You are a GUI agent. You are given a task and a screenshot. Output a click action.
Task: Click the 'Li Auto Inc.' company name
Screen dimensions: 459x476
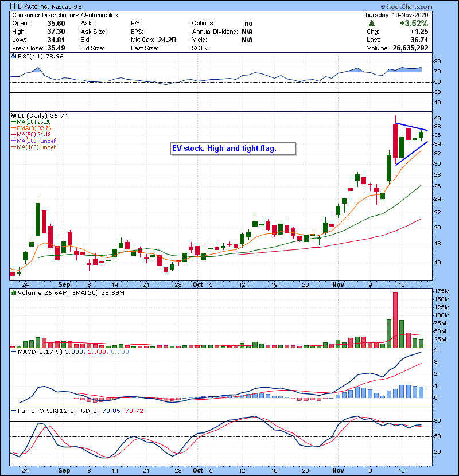pos(33,6)
